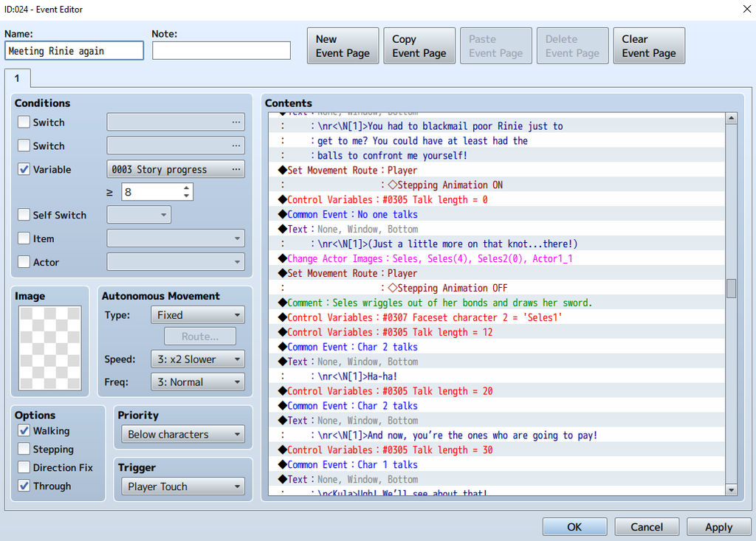
Task: Enable the Actor condition checkbox
Action: 24,262
